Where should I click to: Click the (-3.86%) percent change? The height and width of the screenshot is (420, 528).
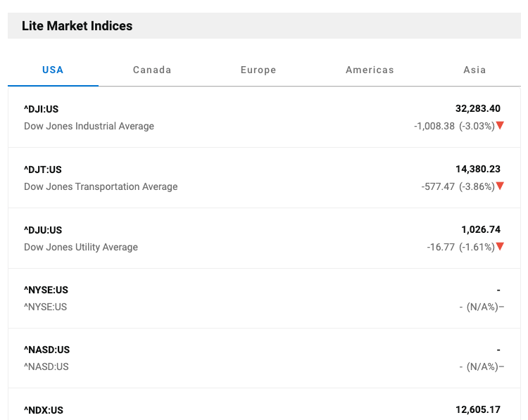tap(477, 186)
